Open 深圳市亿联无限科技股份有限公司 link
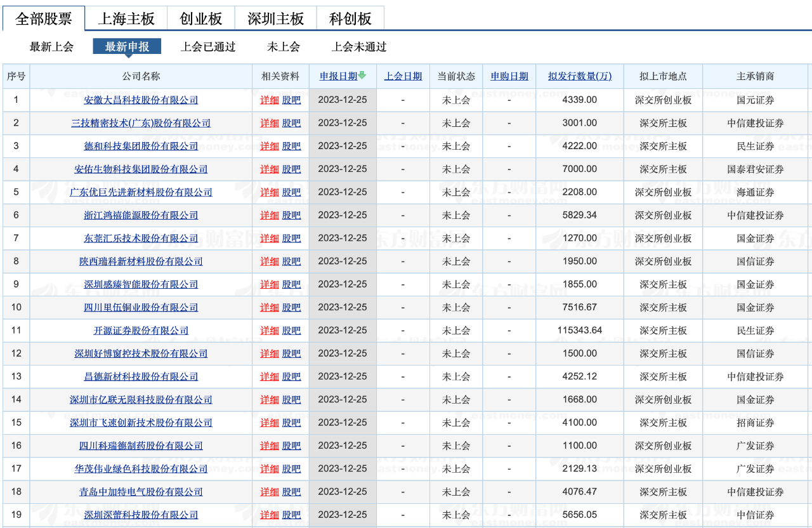This screenshot has width=812, height=528. pos(141,400)
